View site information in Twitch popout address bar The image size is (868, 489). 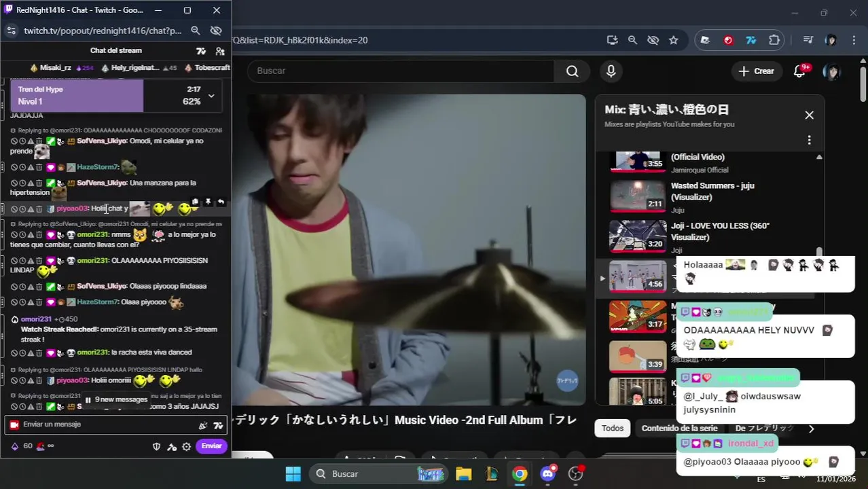pyautogui.click(x=11, y=31)
